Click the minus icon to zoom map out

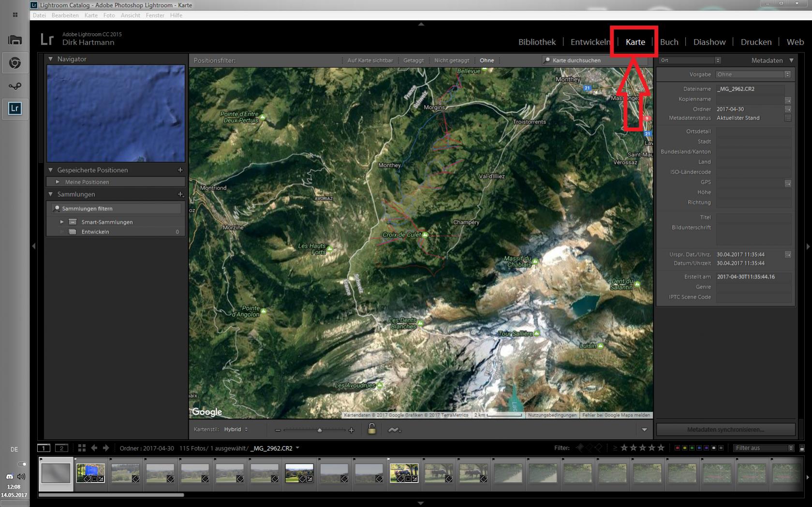tap(278, 430)
